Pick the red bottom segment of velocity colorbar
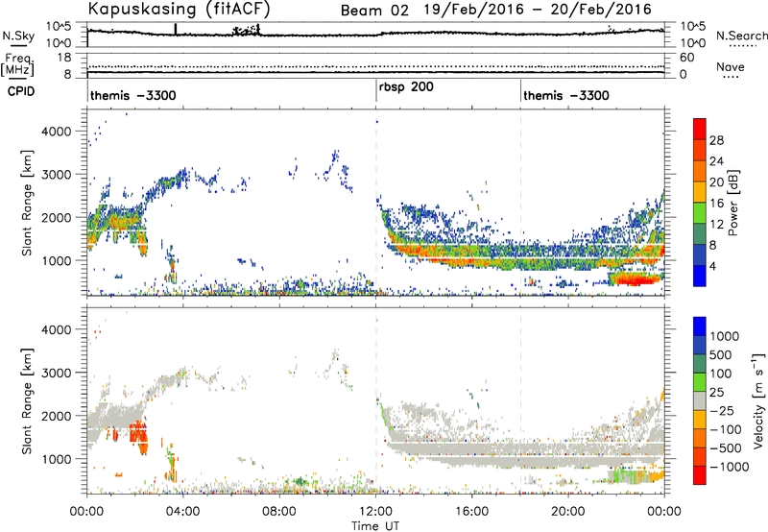Viewport: 768px width, 532px height. point(700,475)
